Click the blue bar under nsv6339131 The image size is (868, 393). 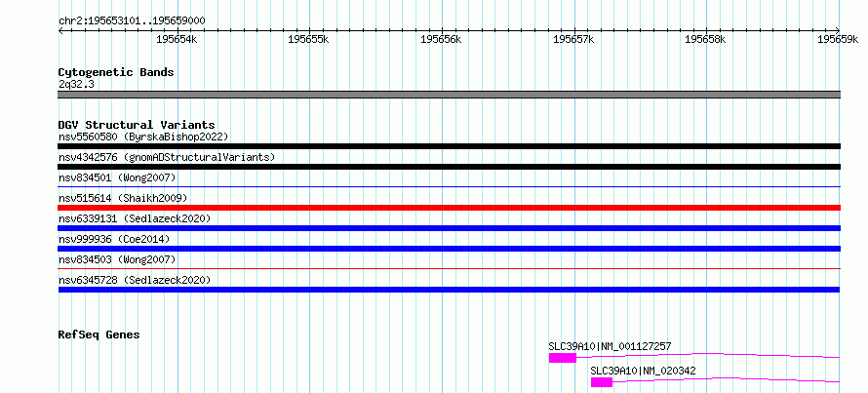click(449, 228)
